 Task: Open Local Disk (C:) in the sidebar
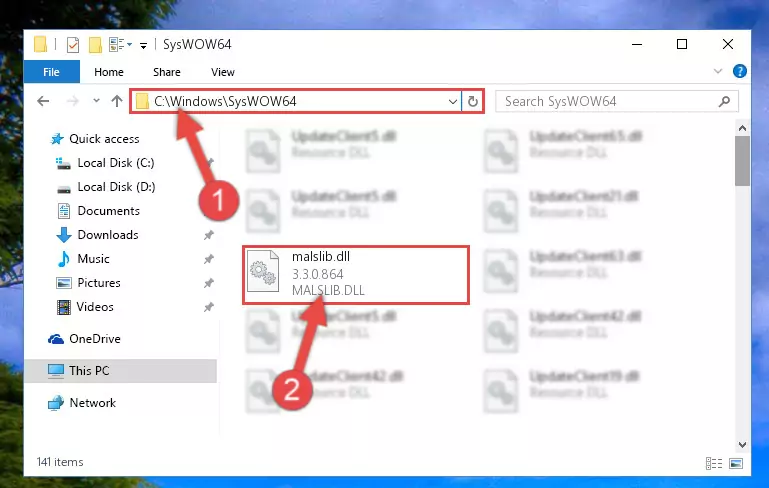click(116, 163)
